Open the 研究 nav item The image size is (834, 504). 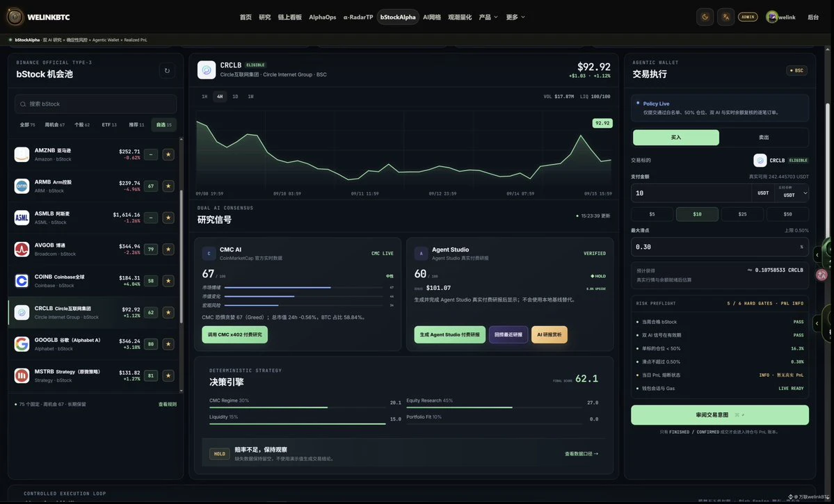(x=265, y=17)
